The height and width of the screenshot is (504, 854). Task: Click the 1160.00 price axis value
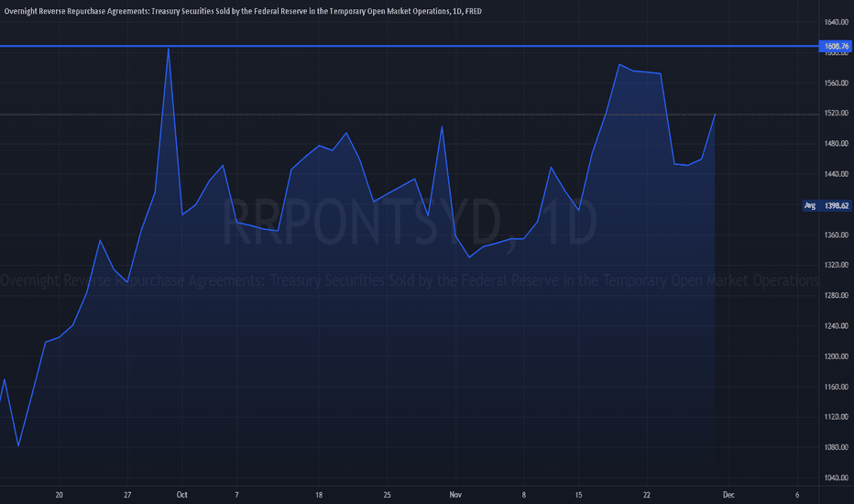coord(836,387)
